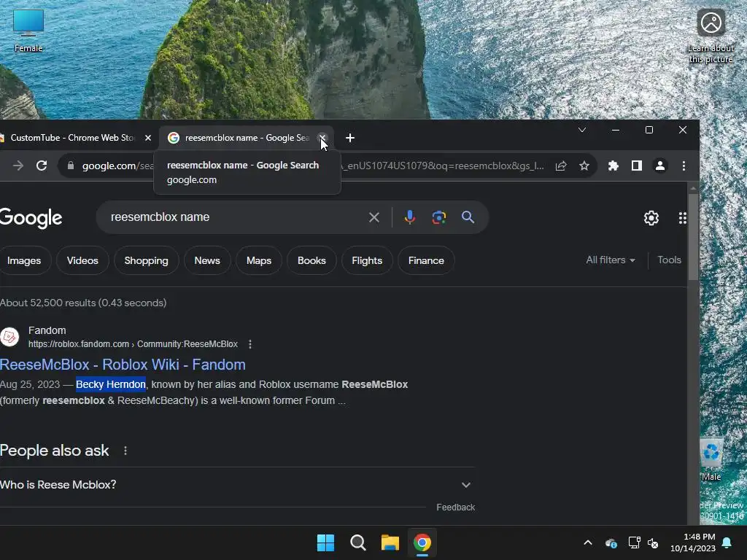The width and height of the screenshot is (747, 560).
Task: Click the magnifier search button
Action: (468, 217)
